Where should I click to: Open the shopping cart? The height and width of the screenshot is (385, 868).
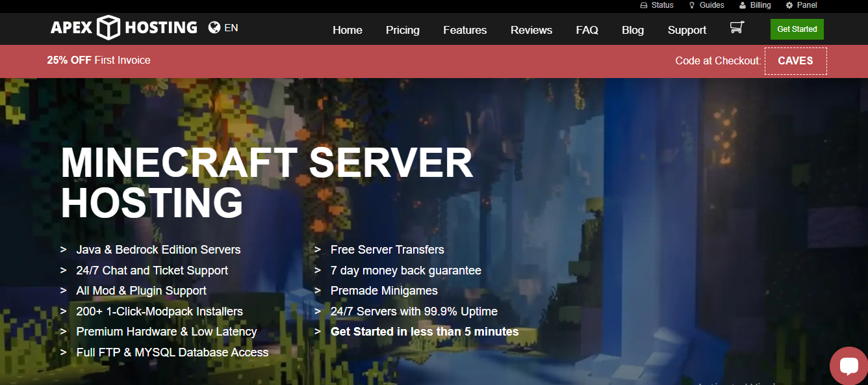click(x=737, y=29)
